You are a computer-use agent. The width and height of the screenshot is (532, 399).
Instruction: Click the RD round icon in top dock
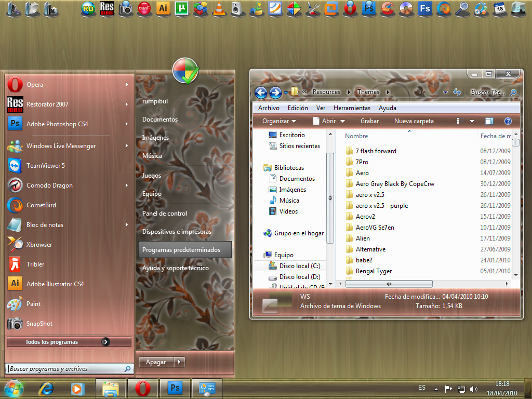click(x=88, y=9)
